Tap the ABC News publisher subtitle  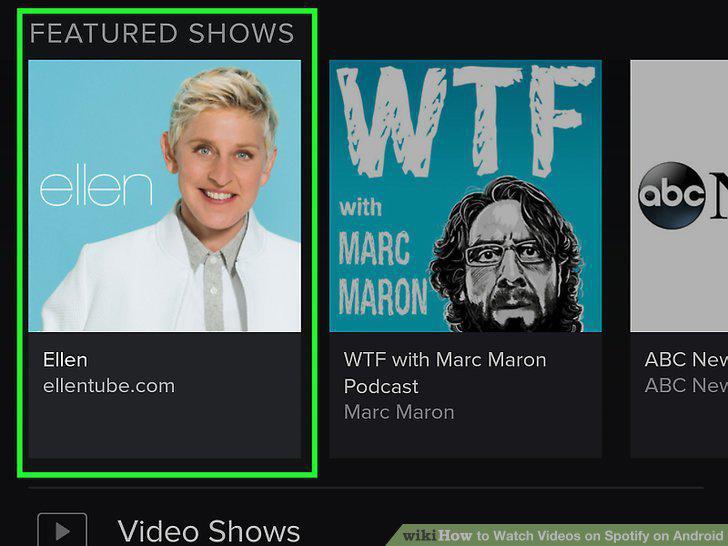click(686, 385)
